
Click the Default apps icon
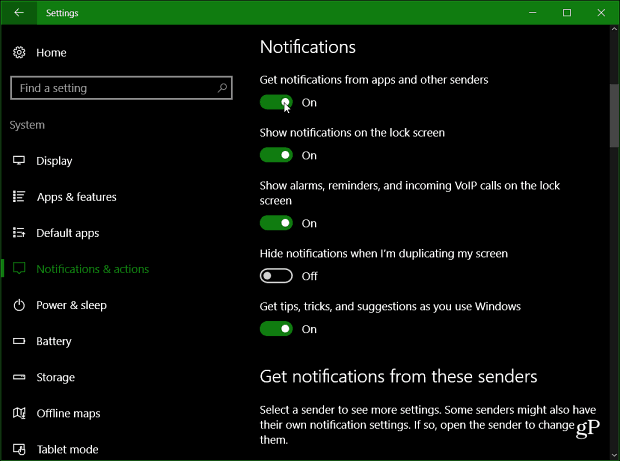click(19, 232)
